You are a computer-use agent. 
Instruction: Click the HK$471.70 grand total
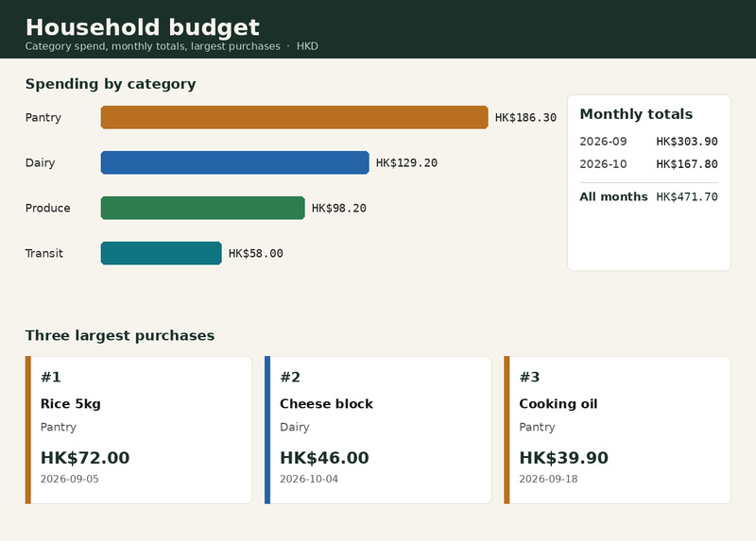point(687,196)
